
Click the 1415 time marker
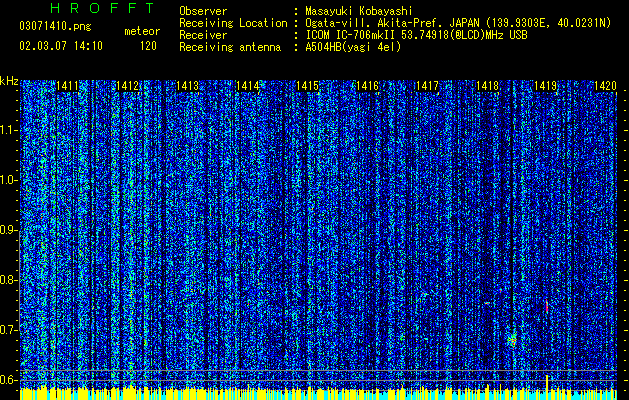pos(307,86)
